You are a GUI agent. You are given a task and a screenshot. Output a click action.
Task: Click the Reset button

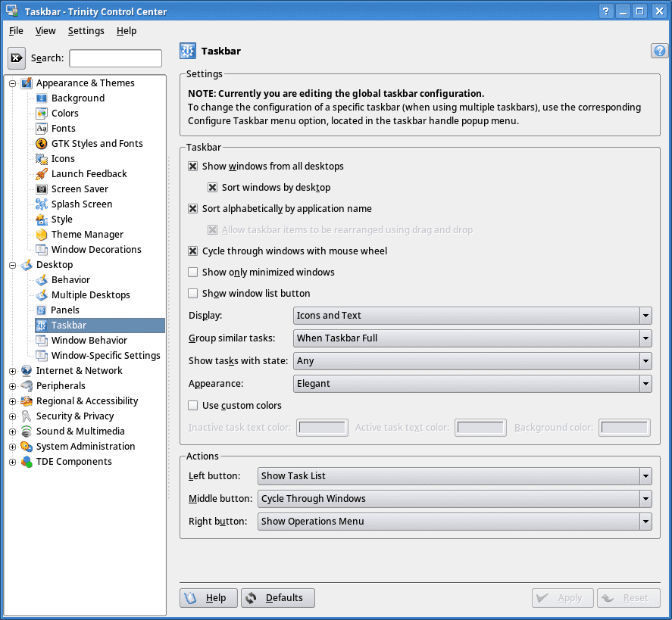click(629, 598)
